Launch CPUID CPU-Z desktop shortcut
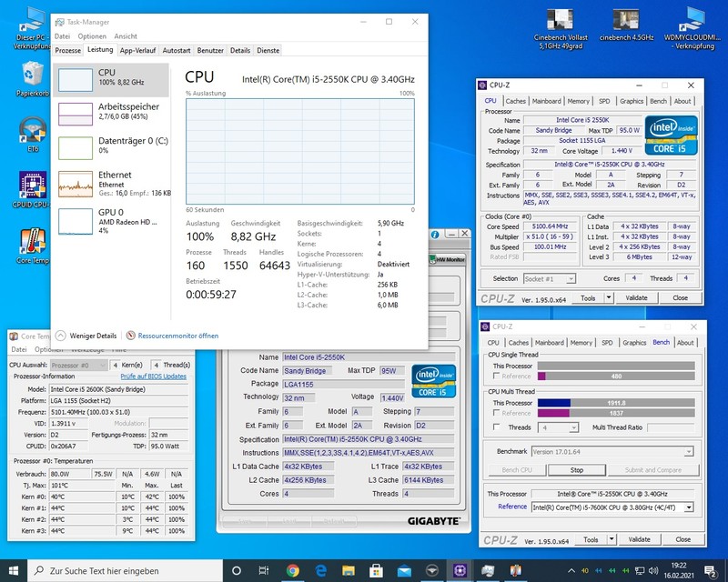 pyautogui.click(x=32, y=190)
